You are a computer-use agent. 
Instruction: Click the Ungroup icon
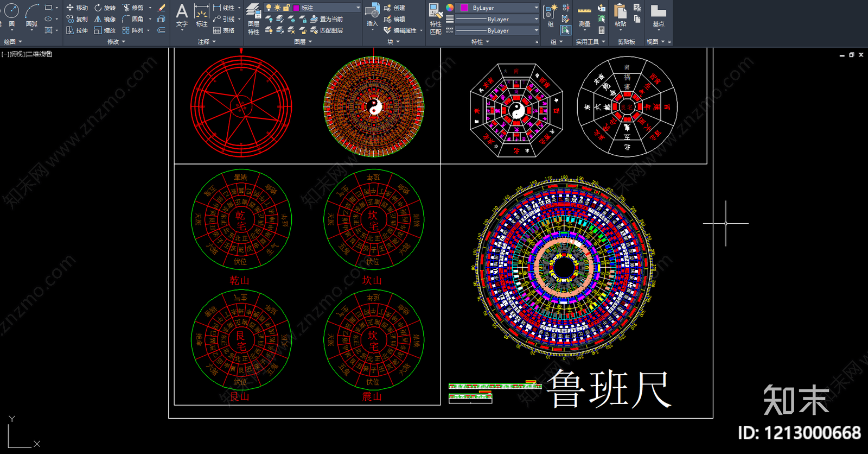pyautogui.click(x=566, y=8)
